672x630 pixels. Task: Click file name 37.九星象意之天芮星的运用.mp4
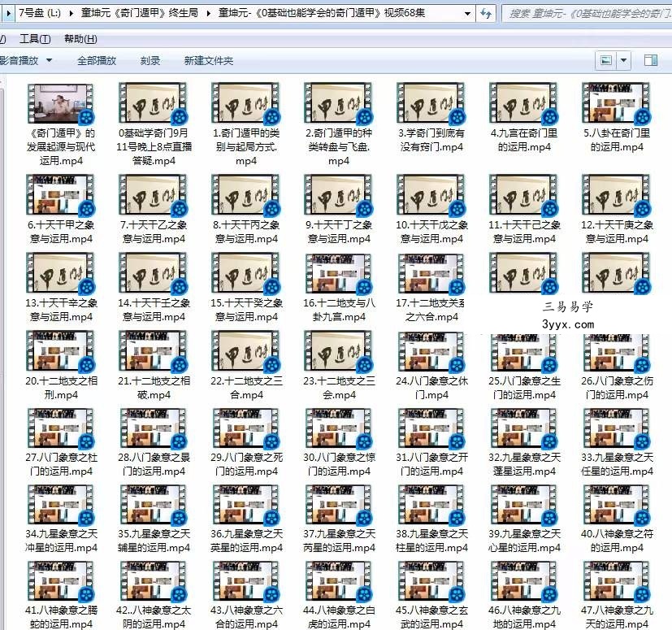(339, 541)
